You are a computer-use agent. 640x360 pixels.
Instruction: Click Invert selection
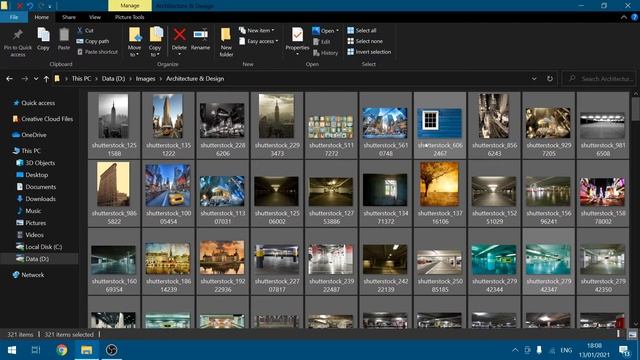coord(369,52)
